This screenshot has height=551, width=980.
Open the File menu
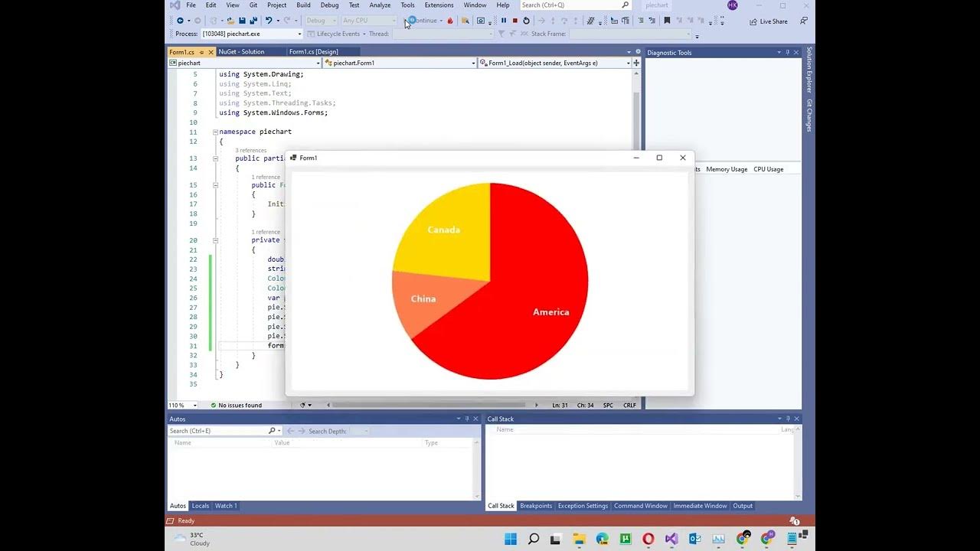[x=191, y=5]
